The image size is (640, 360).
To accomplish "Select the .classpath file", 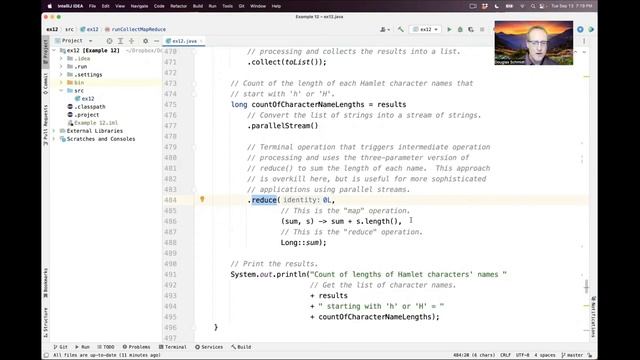I will tap(86, 107).
